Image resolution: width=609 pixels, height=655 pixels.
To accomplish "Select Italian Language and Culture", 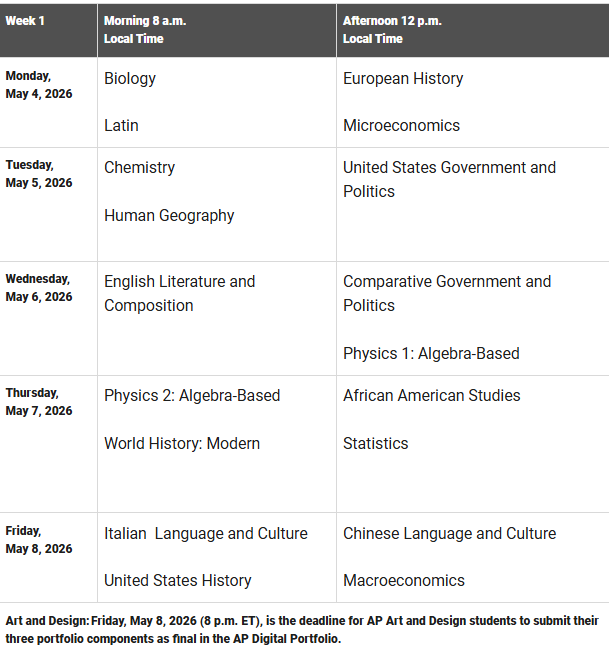I will (x=206, y=533).
